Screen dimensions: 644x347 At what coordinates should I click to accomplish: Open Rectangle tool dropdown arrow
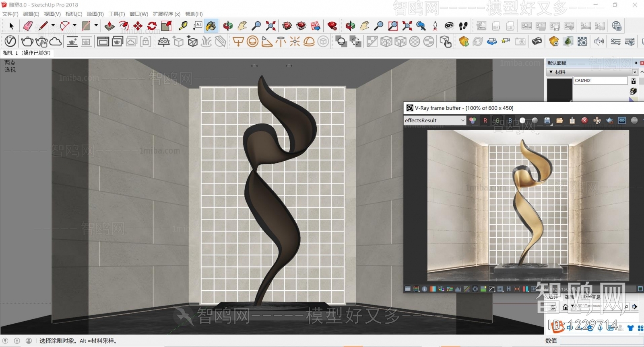point(96,25)
